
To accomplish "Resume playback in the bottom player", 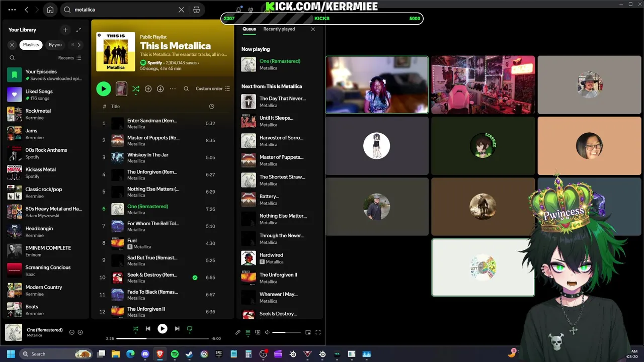I will click(162, 329).
